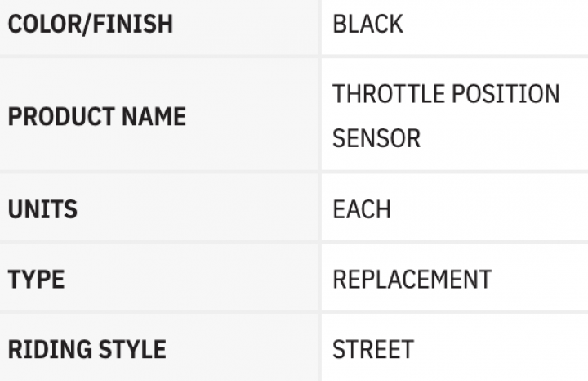Click the word PRODUCT in label column
588x381 pixels.
pyautogui.click(x=61, y=116)
